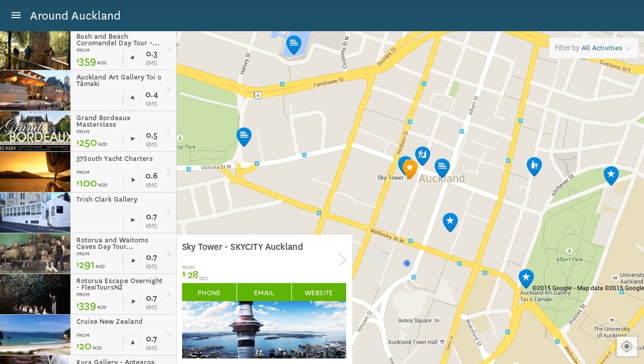The image size is (644, 364).
Task: Click the Around Auckland app title
Action: (75, 16)
